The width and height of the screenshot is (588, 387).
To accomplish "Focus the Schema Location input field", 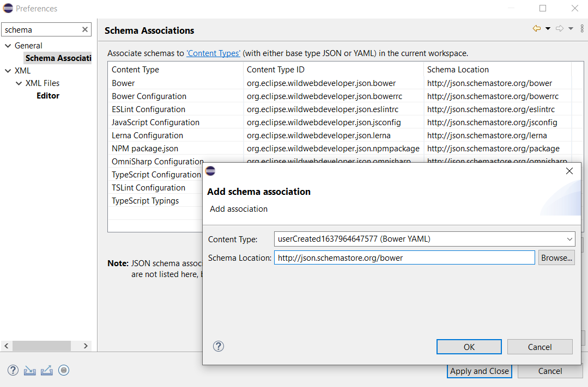I will (404, 258).
